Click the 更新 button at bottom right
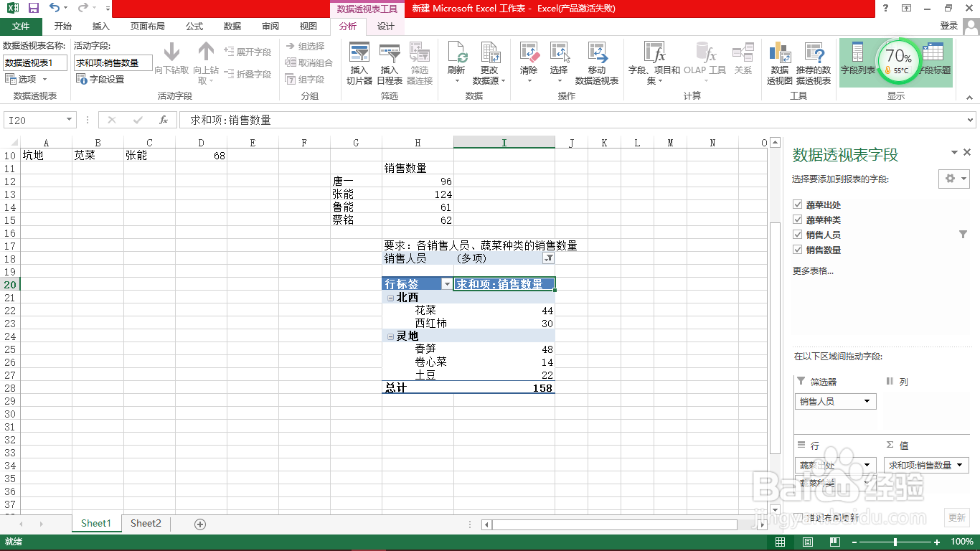Viewport: 980px width, 551px height. [958, 517]
